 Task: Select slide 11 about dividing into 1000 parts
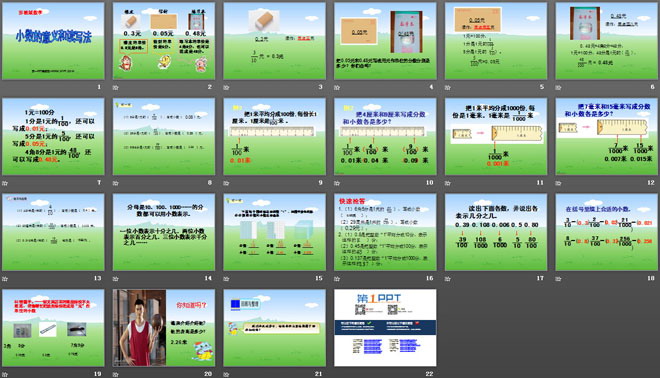pyautogui.click(x=496, y=136)
